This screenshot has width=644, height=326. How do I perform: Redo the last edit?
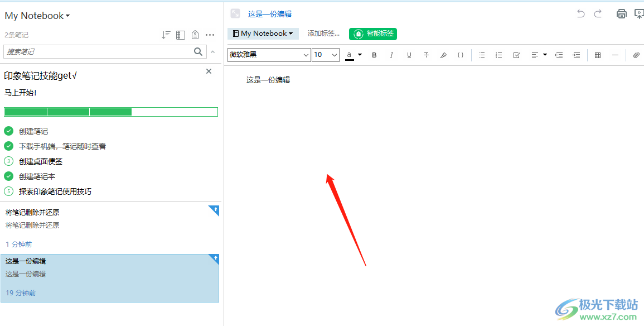click(x=598, y=13)
